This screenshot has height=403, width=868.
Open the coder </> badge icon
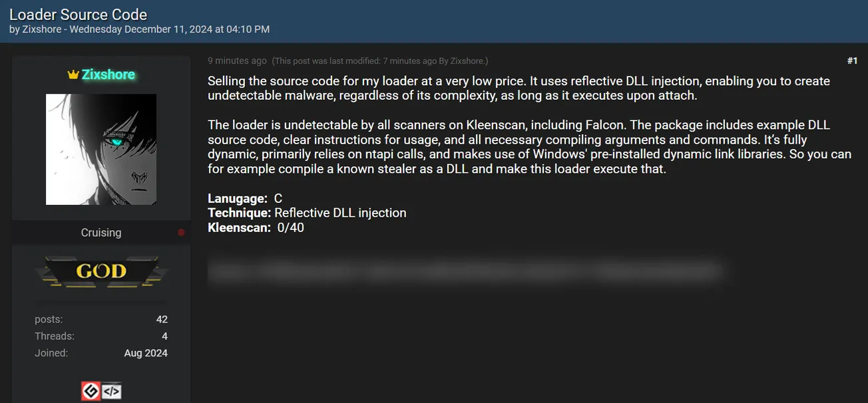point(112,391)
